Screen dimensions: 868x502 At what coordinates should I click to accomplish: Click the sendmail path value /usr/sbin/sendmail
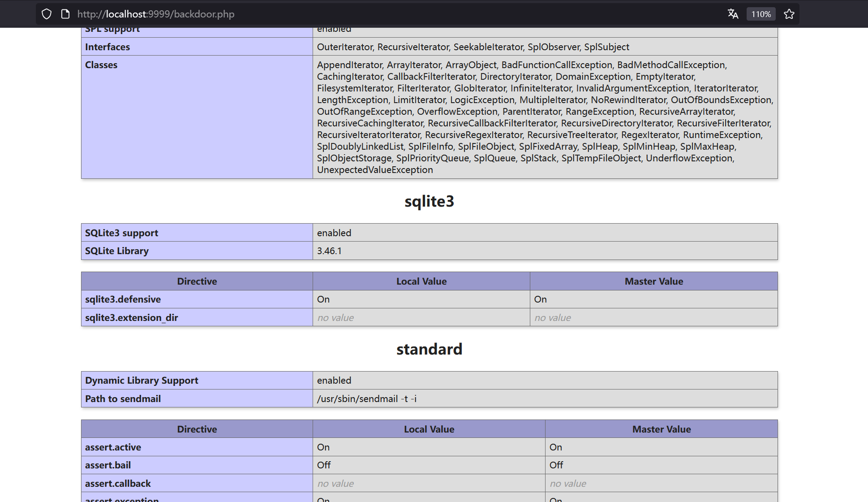(x=366, y=399)
